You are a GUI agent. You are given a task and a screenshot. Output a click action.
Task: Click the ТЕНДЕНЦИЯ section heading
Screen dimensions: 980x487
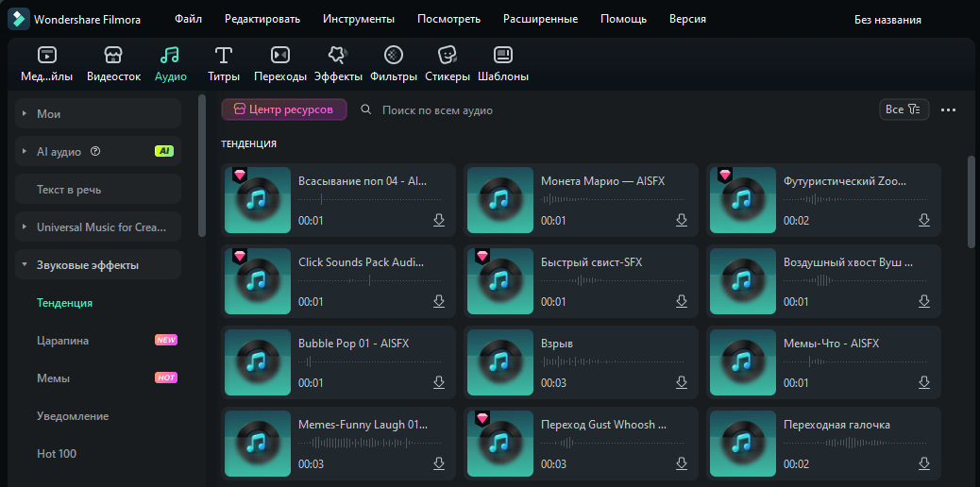(x=248, y=143)
